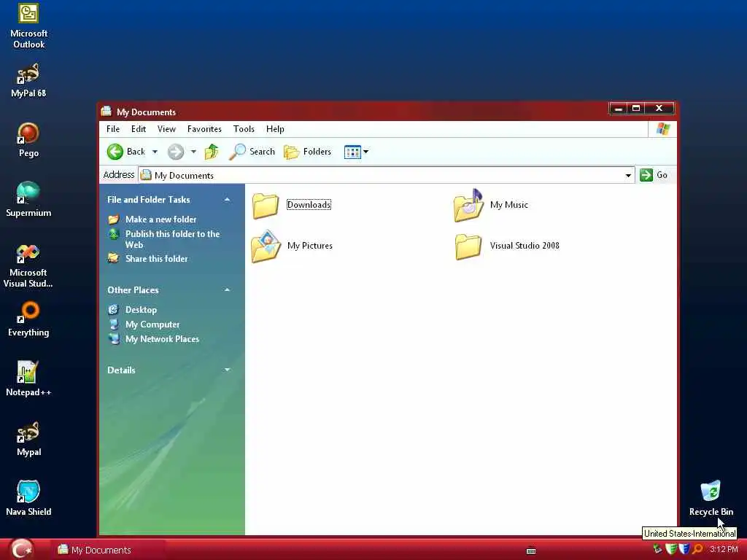Click the blue shield tray icon

click(684, 550)
